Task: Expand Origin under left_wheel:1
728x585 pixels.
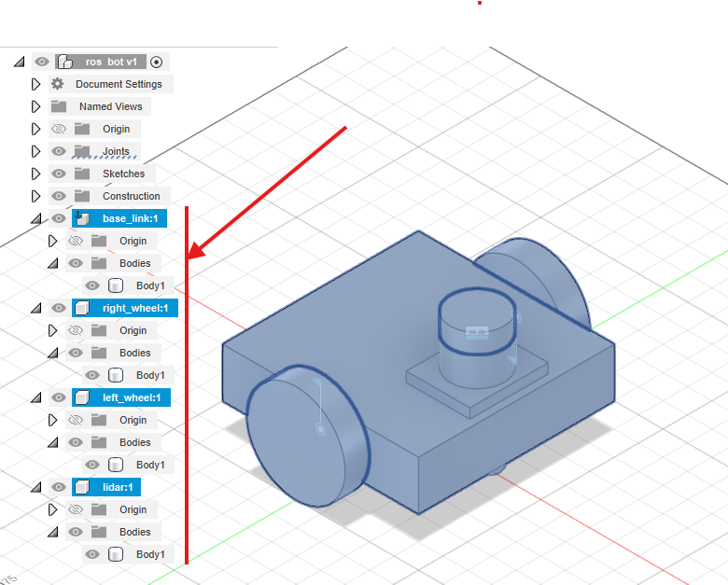Action: pyautogui.click(x=52, y=420)
